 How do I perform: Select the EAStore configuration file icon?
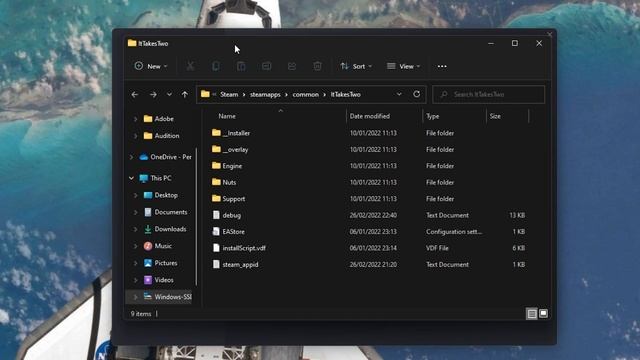pyautogui.click(x=216, y=231)
